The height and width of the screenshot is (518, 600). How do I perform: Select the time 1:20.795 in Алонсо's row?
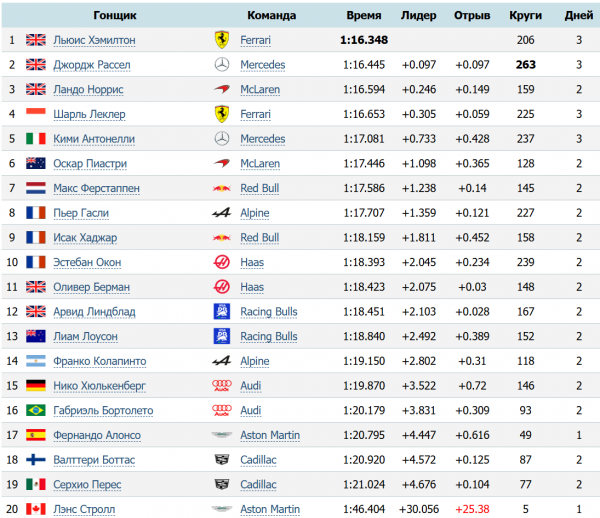364,435
